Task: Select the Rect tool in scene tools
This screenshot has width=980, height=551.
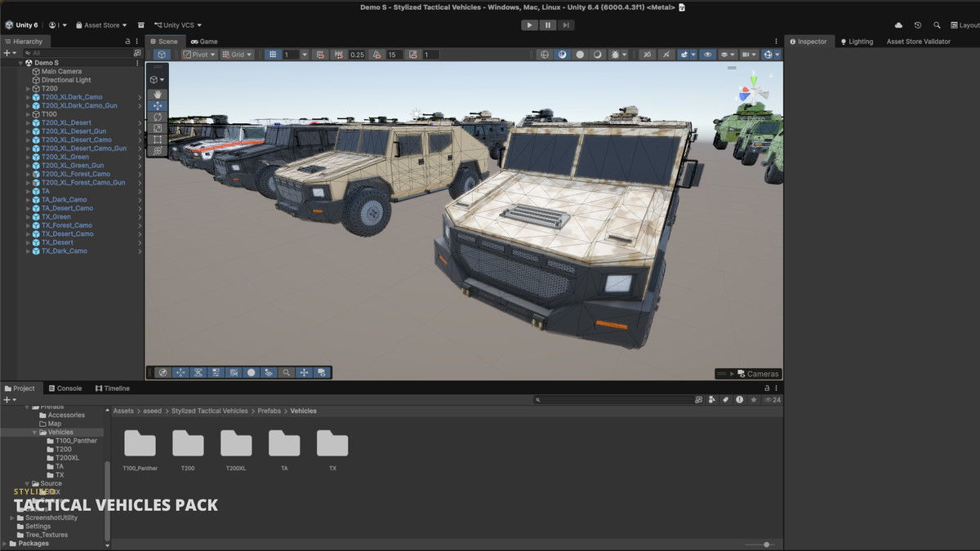Action: (158, 140)
